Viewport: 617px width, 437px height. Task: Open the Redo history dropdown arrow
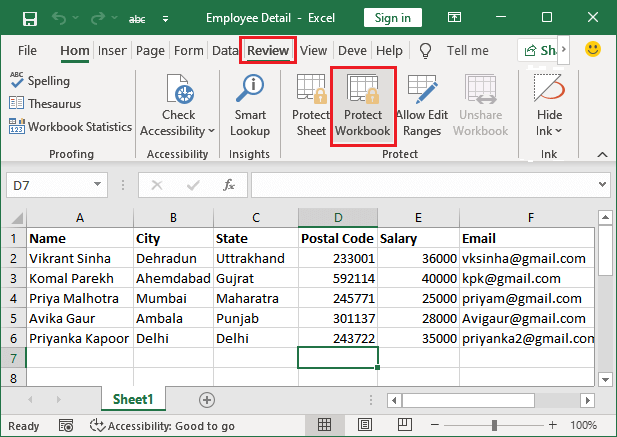click(115, 18)
